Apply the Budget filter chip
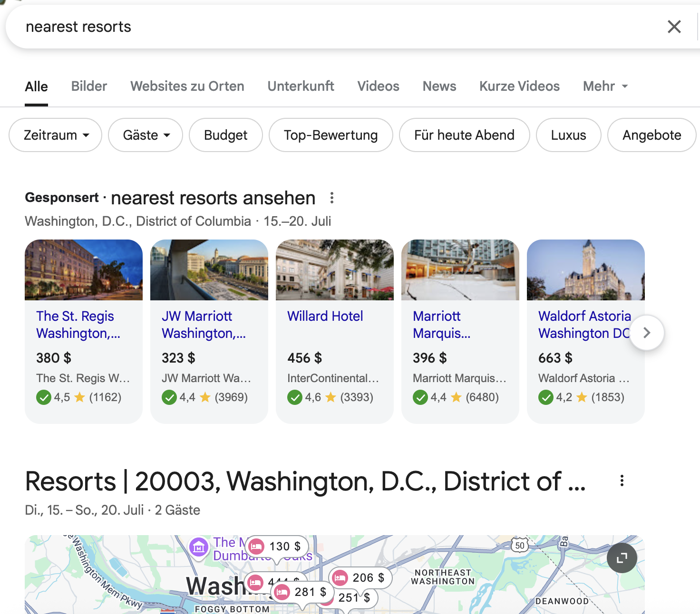This screenshot has width=700, height=614. (x=226, y=135)
